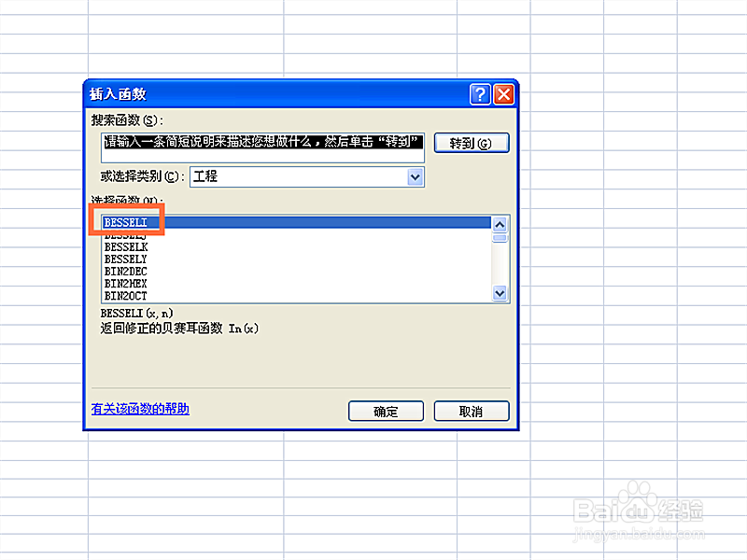Click the 确定 button
This screenshot has height=560, width=747.
pyautogui.click(x=386, y=411)
